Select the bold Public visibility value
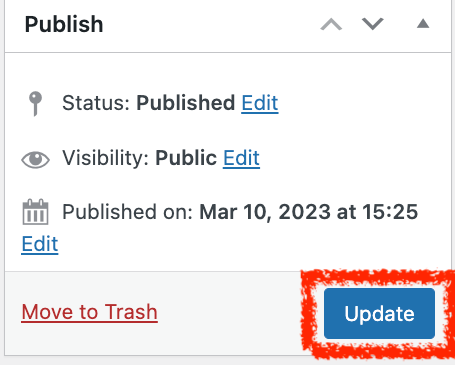The height and width of the screenshot is (365, 455). tap(186, 158)
